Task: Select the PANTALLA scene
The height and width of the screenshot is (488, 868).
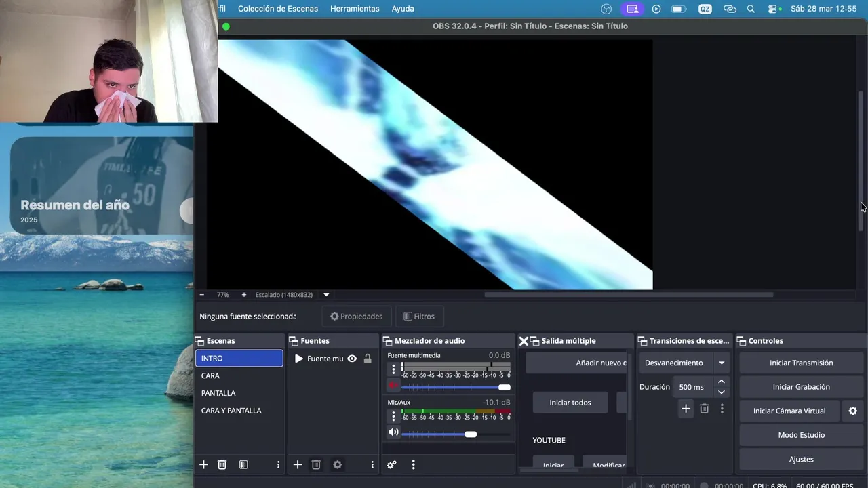Action: tap(239, 393)
